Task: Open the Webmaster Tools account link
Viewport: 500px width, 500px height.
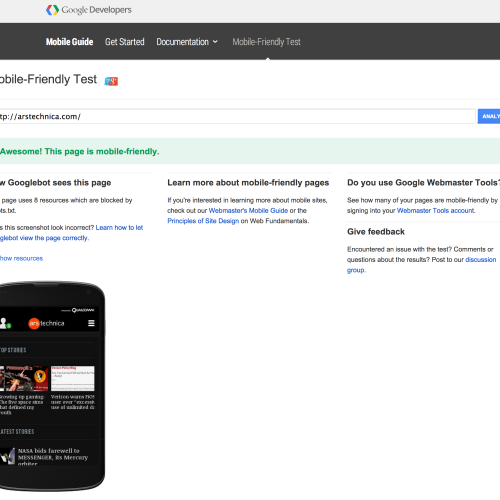Action: 436,211
